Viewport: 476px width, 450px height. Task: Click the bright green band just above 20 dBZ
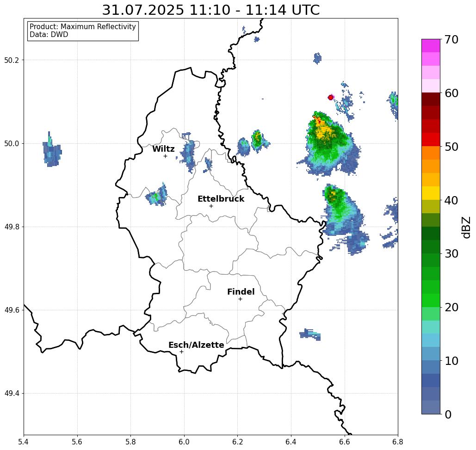431,300
